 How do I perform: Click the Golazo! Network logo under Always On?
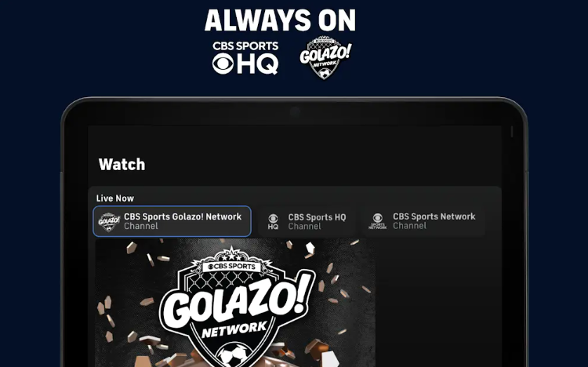click(x=325, y=58)
